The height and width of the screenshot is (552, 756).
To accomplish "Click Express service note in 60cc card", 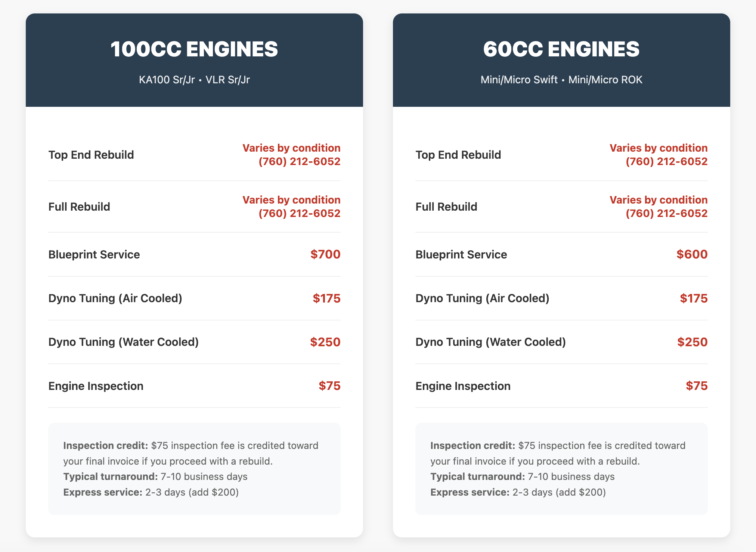I will (x=518, y=492).
